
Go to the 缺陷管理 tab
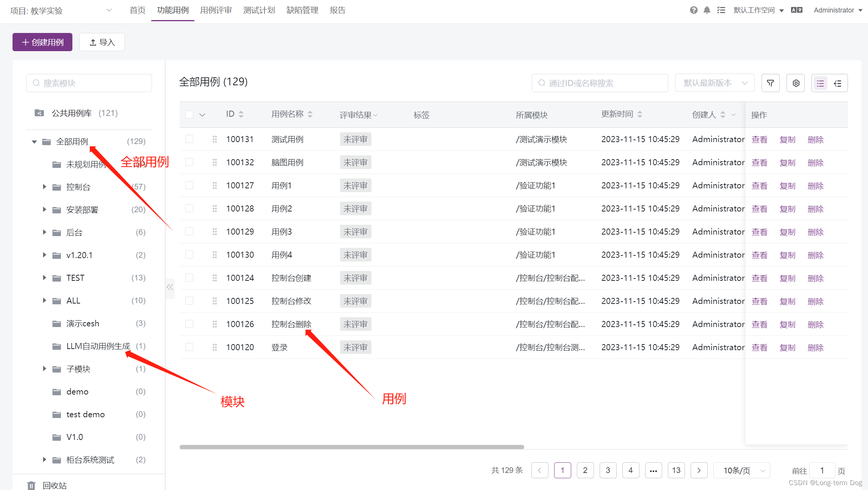click(302, 10)
